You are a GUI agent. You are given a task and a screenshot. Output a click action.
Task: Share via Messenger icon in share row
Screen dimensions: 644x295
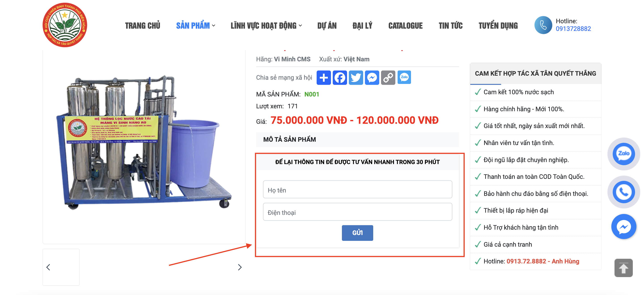tap(372, 78)
